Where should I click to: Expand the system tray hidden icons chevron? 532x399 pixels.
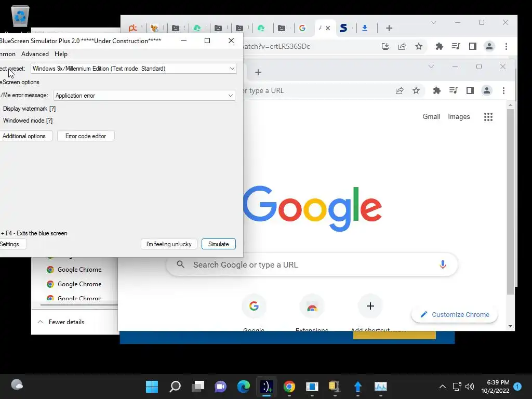pyautogui.click(x=443, y=387)
